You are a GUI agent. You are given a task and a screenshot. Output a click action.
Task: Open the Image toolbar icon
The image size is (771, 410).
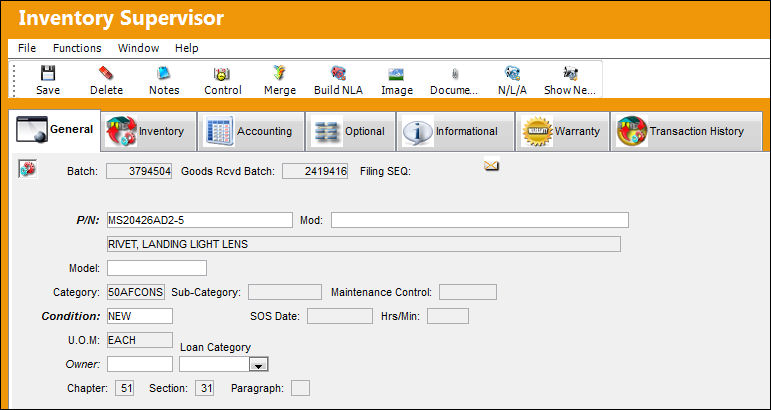click(396, 74)
